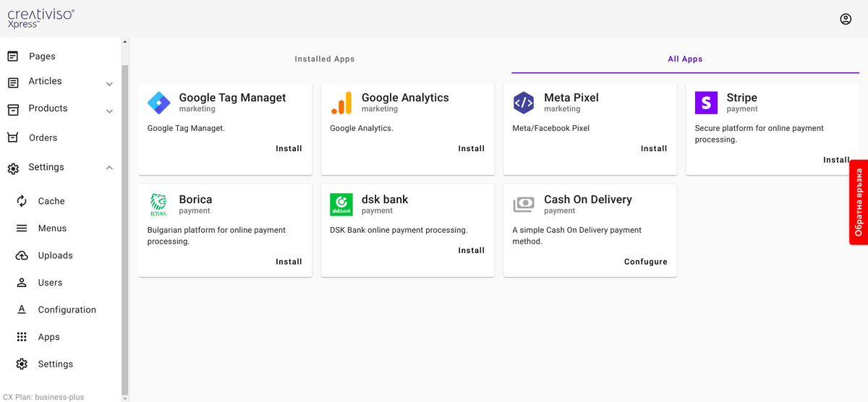Click the Meta Pixel code icon
The width and height of the screenshot is (868, 402).
tap(524, 103)
